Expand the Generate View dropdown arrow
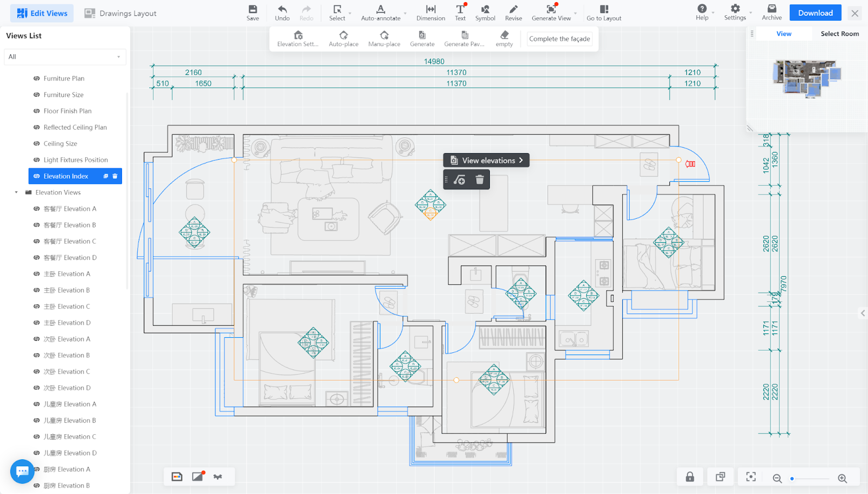 [576, 13]
